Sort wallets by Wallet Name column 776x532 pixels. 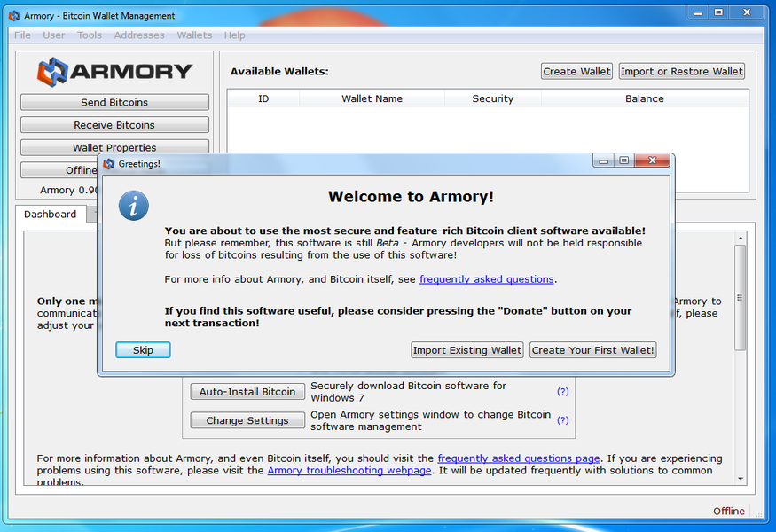point(372,98)
